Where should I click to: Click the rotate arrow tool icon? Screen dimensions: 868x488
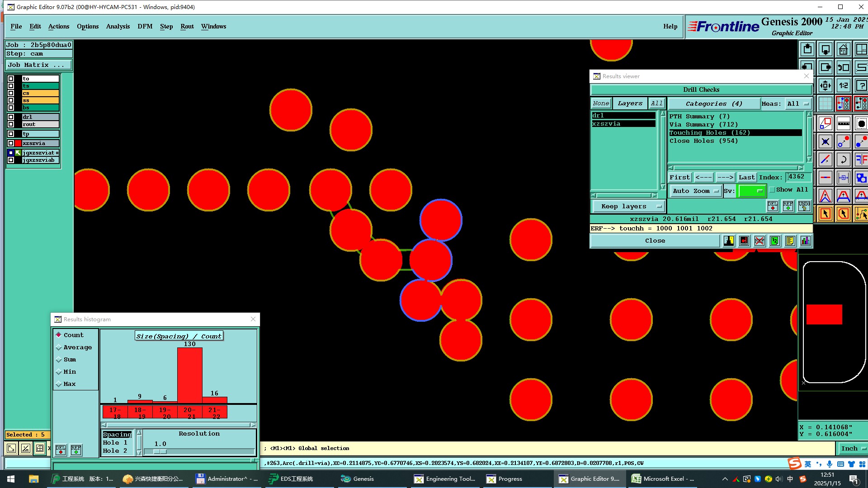[x=843, y=159]
